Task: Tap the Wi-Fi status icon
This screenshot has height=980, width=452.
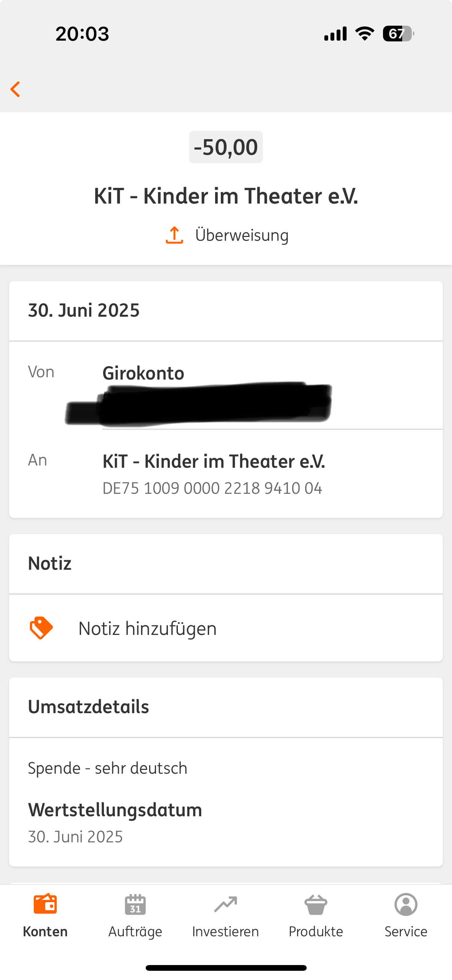Action: (365, 34)
